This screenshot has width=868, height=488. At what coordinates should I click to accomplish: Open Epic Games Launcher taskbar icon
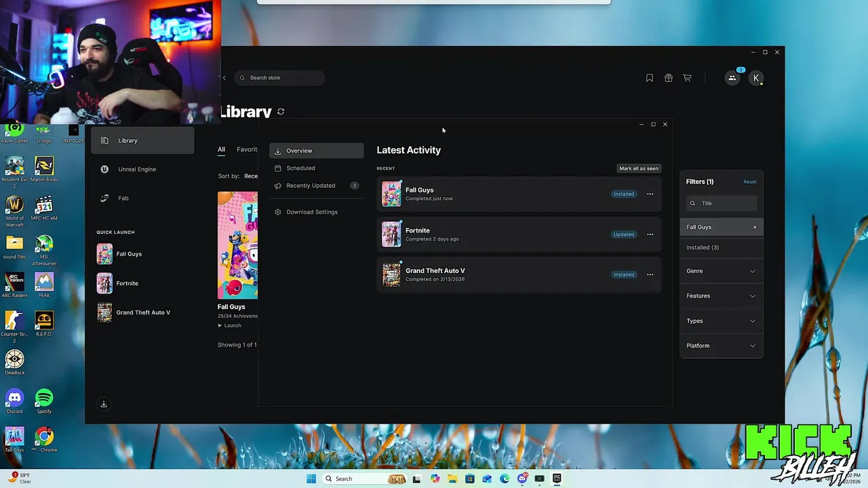[557, 479]
